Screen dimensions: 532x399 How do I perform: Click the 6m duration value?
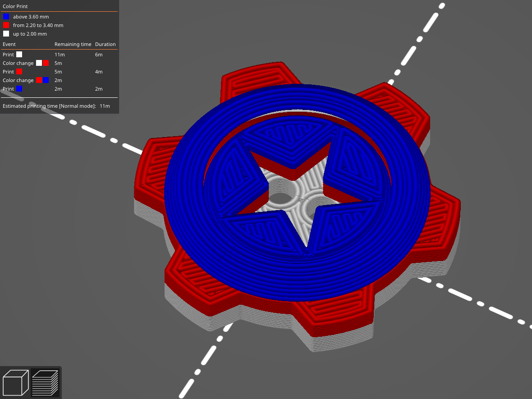click(99, 55)
